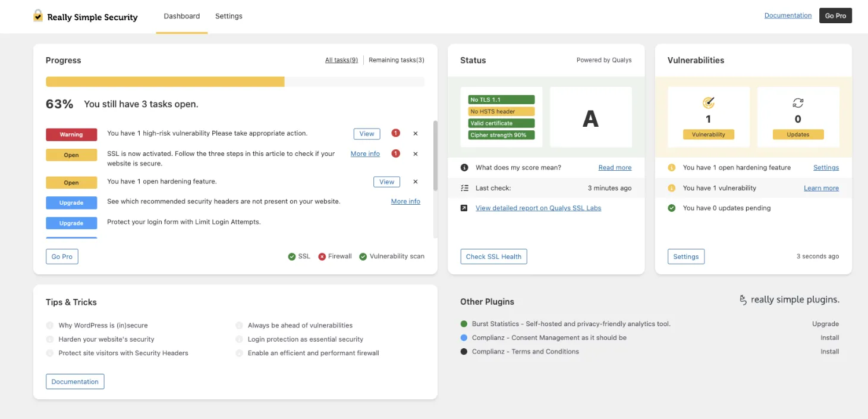
Task: Click the red Warning status label
Action: pyautogui.click(x=71, y=135)
